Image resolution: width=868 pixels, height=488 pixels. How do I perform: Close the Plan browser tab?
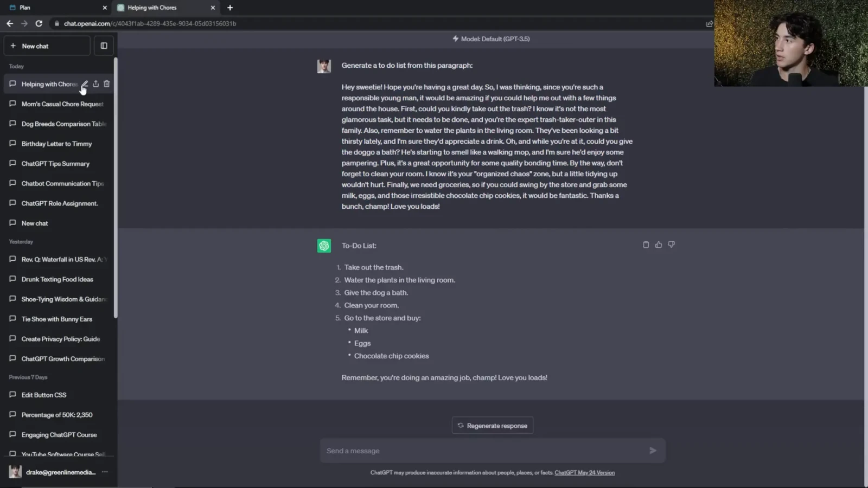click(x=105, y=8)
